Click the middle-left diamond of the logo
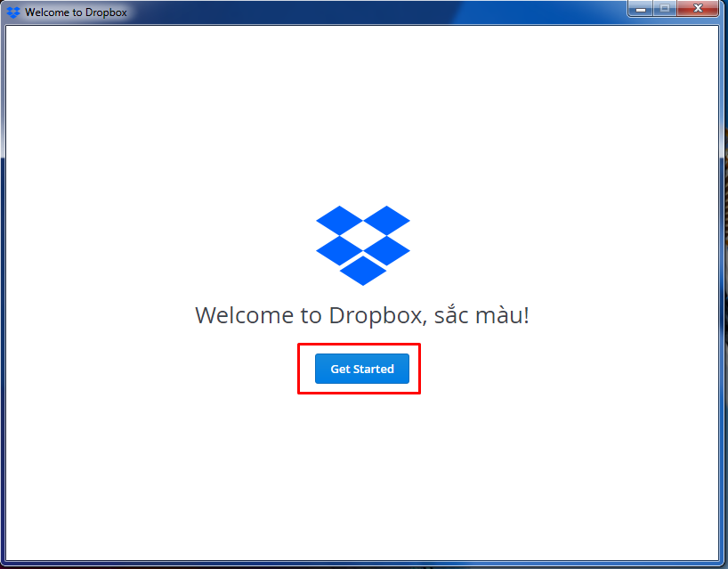The width and height of the screenshot is (728, 569). pos(339,249)
